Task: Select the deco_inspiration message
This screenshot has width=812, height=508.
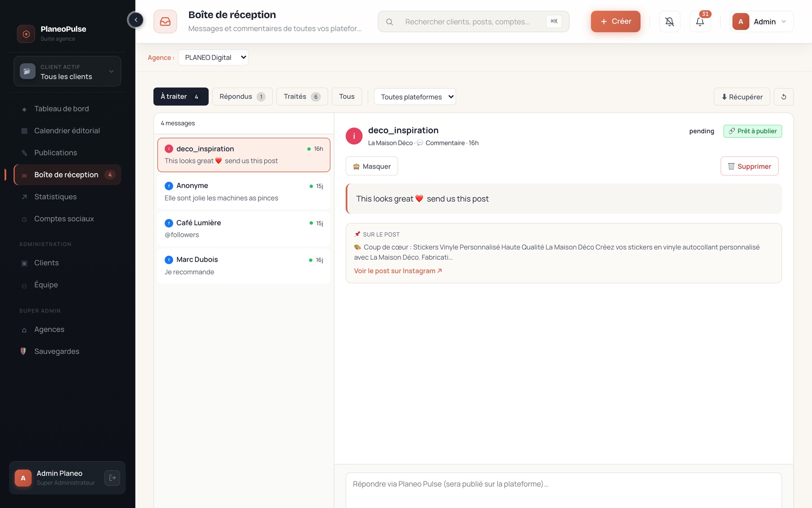Action: click(244, 155)
